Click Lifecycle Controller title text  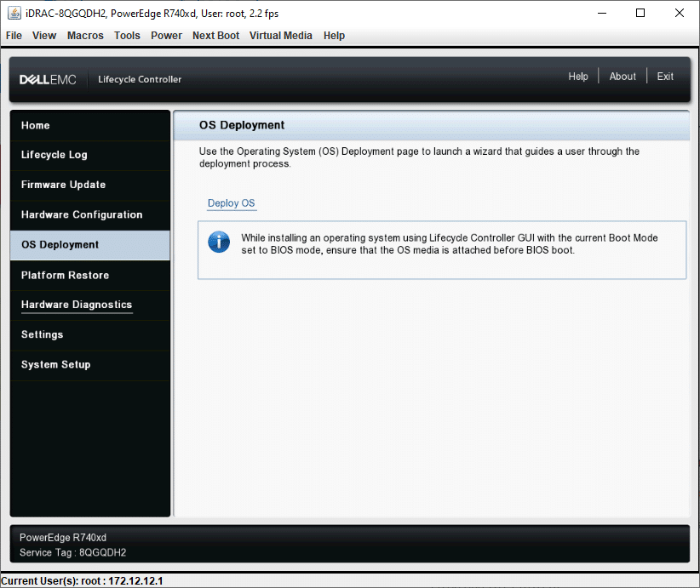click(140, 79)
